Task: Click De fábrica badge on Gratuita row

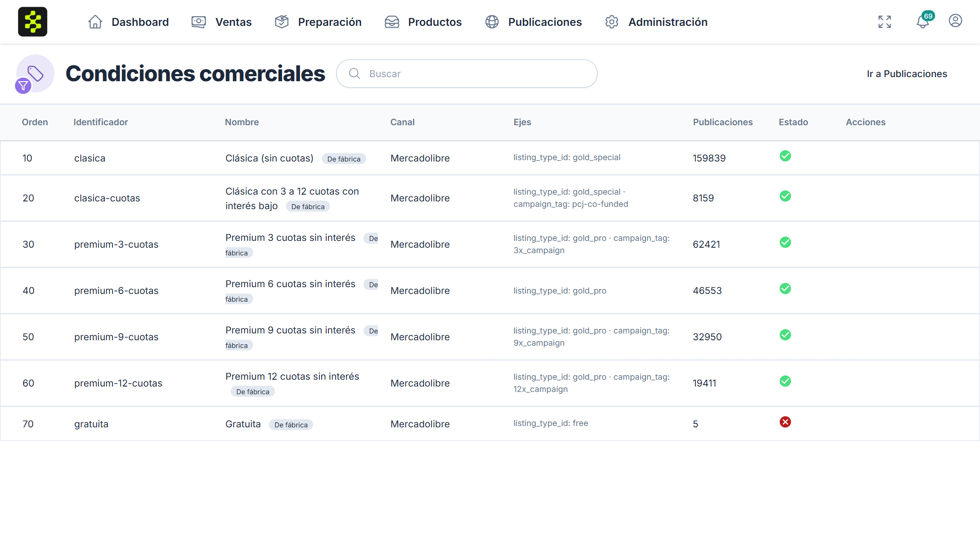Action: (291, 425)
